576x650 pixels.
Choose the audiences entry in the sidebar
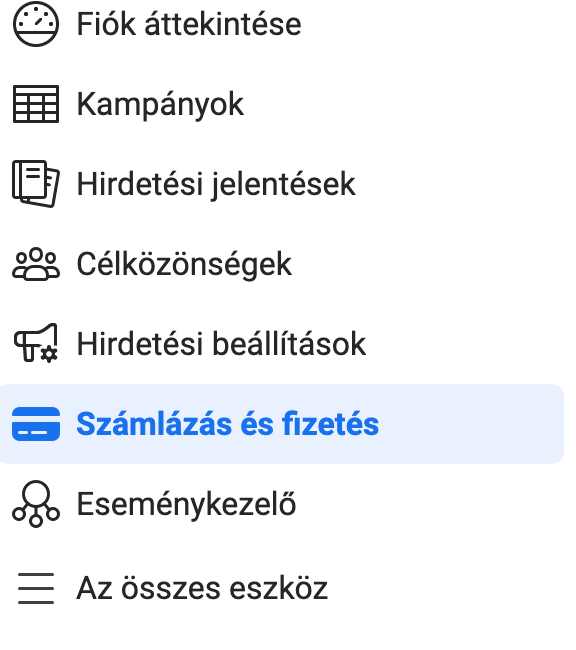click(184, 264)
